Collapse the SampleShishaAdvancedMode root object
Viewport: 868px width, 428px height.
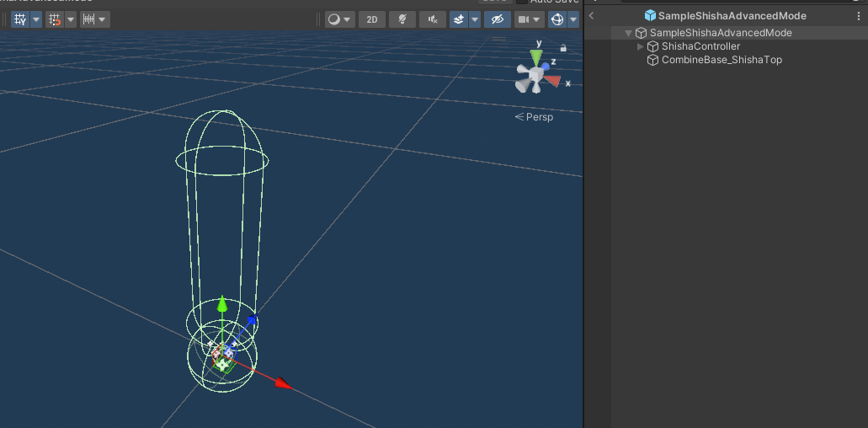(628, 33)
